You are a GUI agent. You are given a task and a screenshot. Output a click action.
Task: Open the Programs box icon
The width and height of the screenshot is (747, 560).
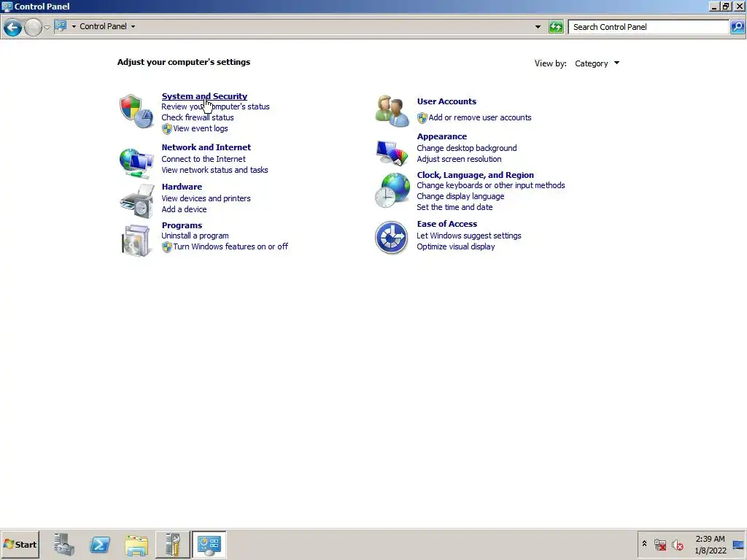coord(136,240)
